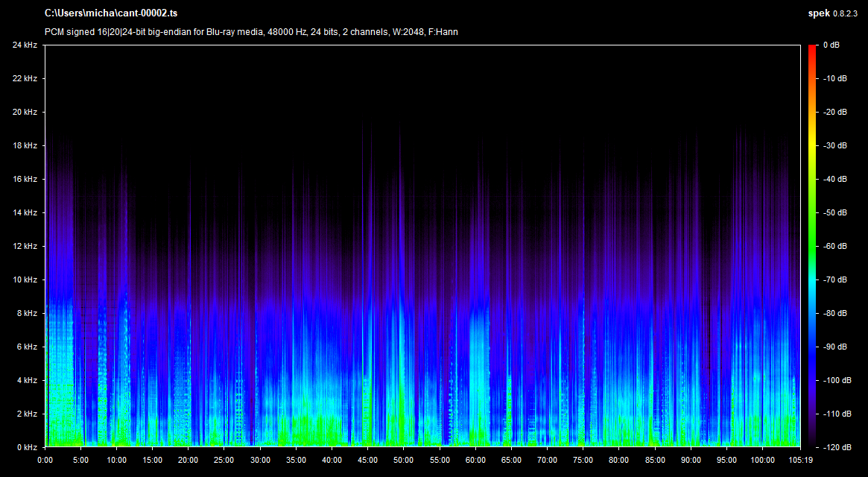The width and height of the screenshot is (868, 477).
Task: Click the 0:00 time marker
Action: (x=46, y=460)
